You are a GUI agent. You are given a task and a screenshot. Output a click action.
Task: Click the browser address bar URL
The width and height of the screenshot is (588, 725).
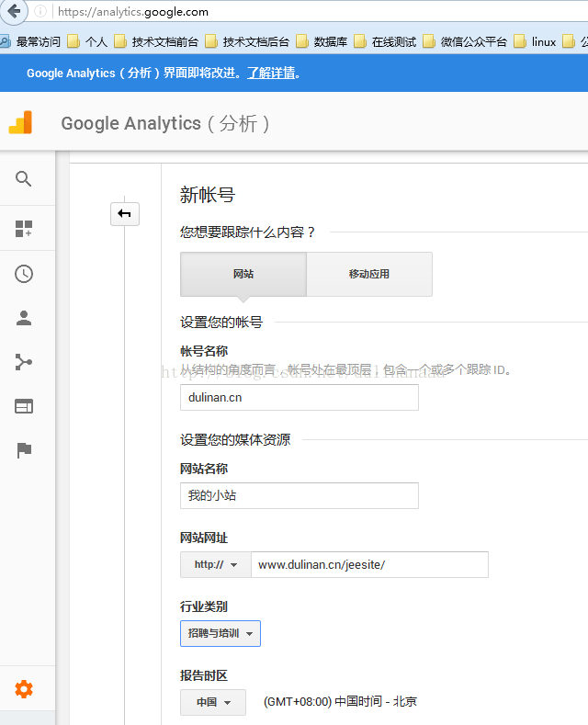point(133,12)
